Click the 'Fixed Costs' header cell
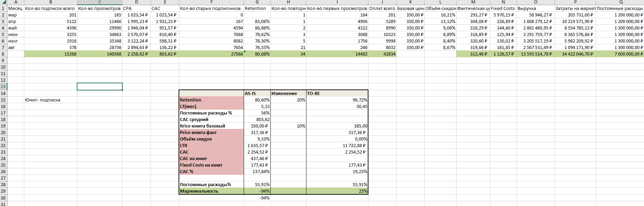 tap(503, 8)
